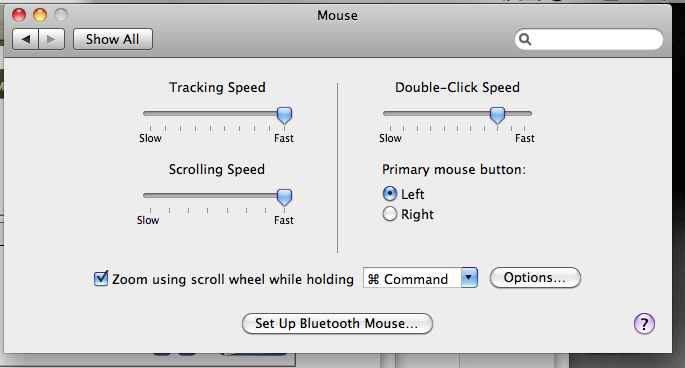Go back with the left arrow button
This screenshot has width=685, height=368.
tap(26, 39)
